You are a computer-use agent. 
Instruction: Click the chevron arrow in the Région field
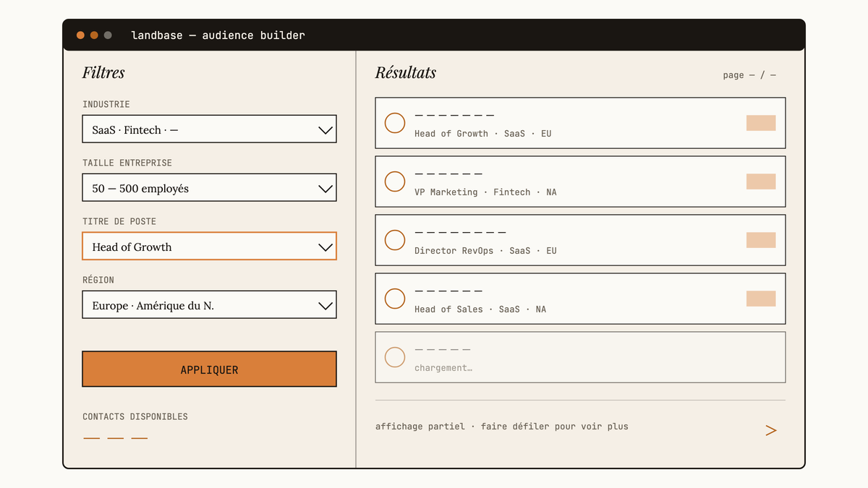tap(325, 306)
